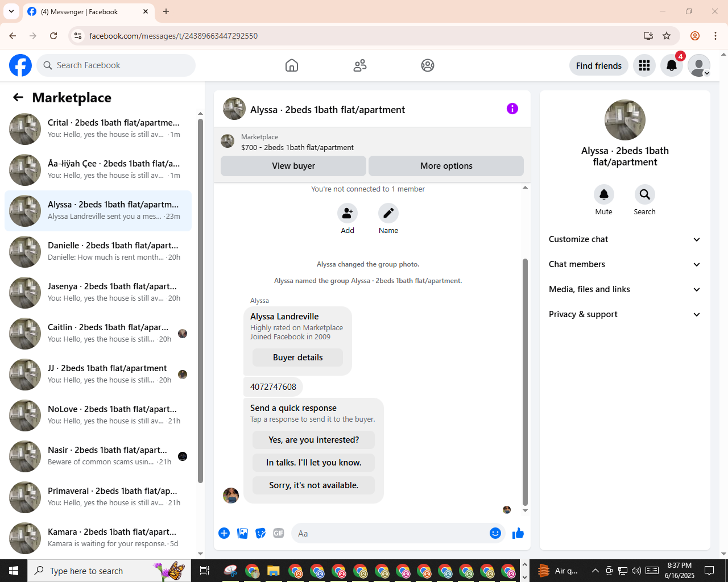Show hidden system tray icons
The image size is (728, 582).
click(x=595, y=571)
